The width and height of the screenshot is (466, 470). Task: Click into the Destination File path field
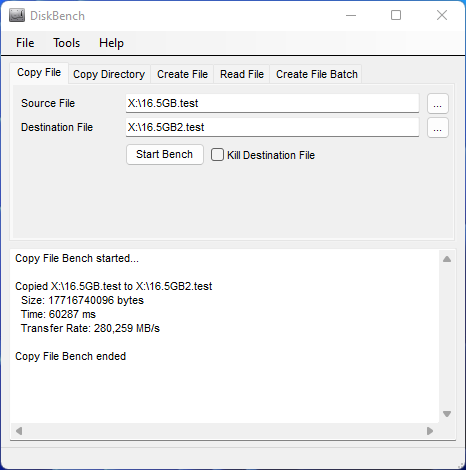(272, 127)
